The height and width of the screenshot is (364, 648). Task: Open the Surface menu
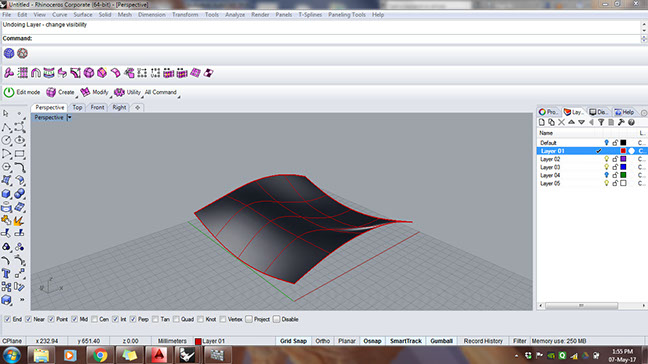click(x=83, y=14)
